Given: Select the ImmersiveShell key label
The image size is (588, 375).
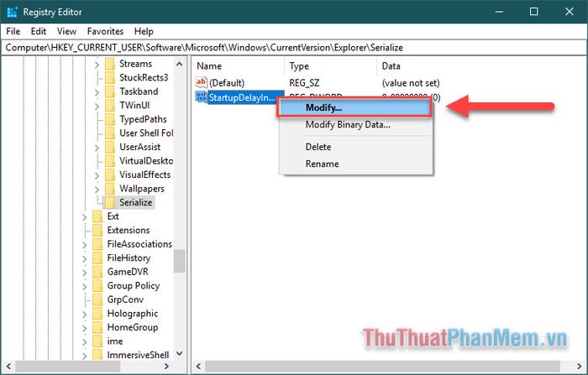Looking at the screenshot, I should tap(138, 355).
